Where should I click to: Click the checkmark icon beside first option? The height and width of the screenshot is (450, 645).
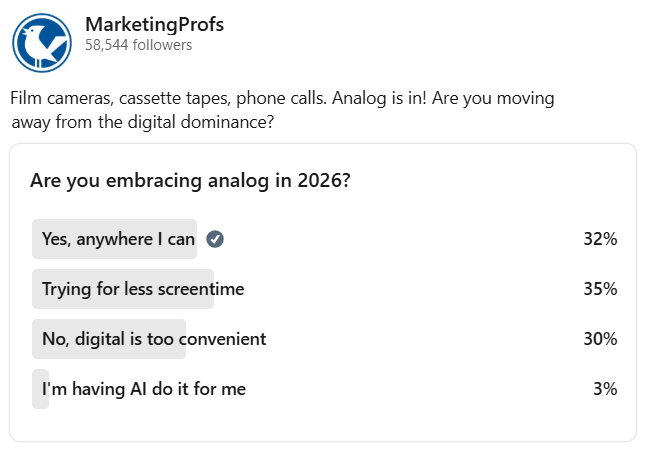[x=214, y=239]
